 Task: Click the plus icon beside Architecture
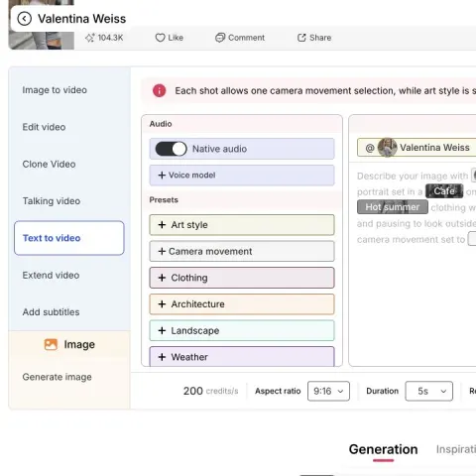(162, 304)
